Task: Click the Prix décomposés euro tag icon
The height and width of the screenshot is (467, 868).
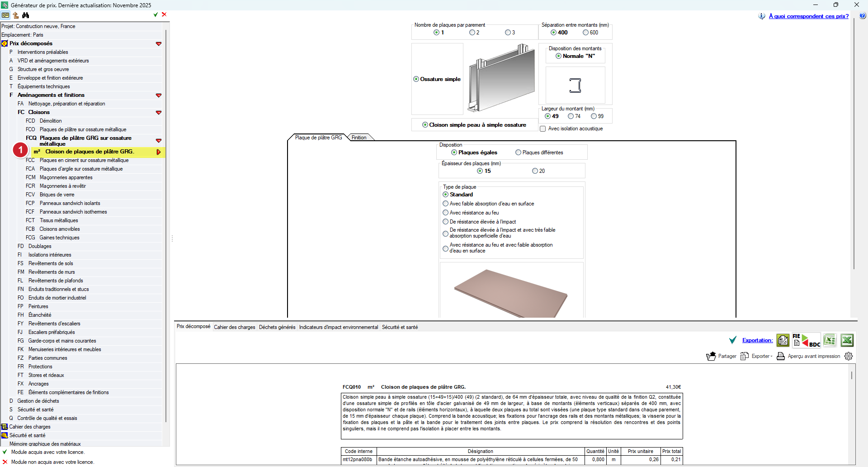Action: tap(5, 43)
